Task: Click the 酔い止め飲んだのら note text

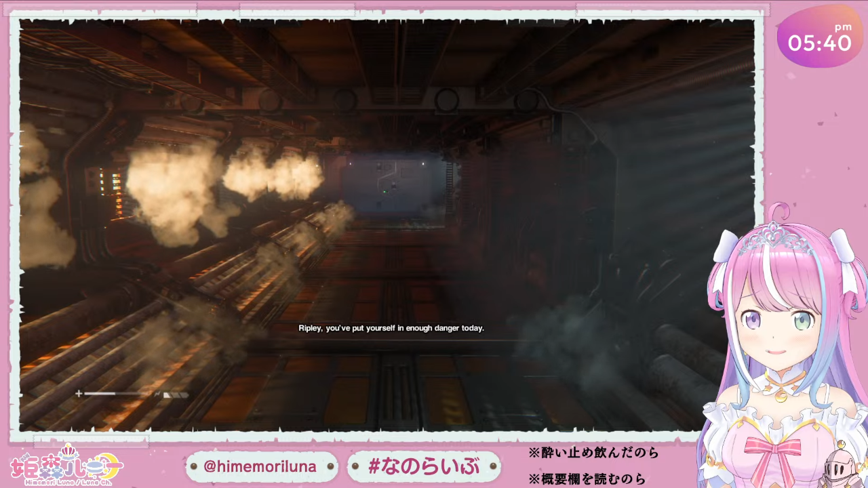Action: coord(593,453)
